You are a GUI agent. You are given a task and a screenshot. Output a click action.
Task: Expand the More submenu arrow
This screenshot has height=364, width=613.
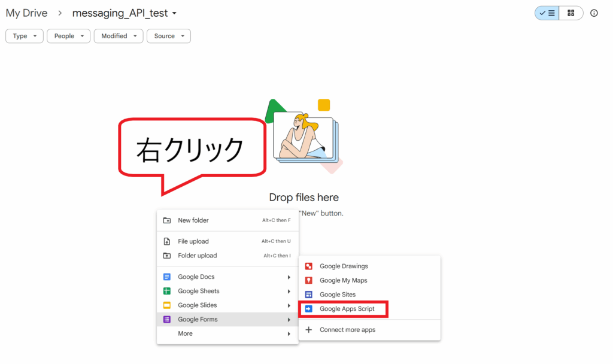[x=289, y=334]
